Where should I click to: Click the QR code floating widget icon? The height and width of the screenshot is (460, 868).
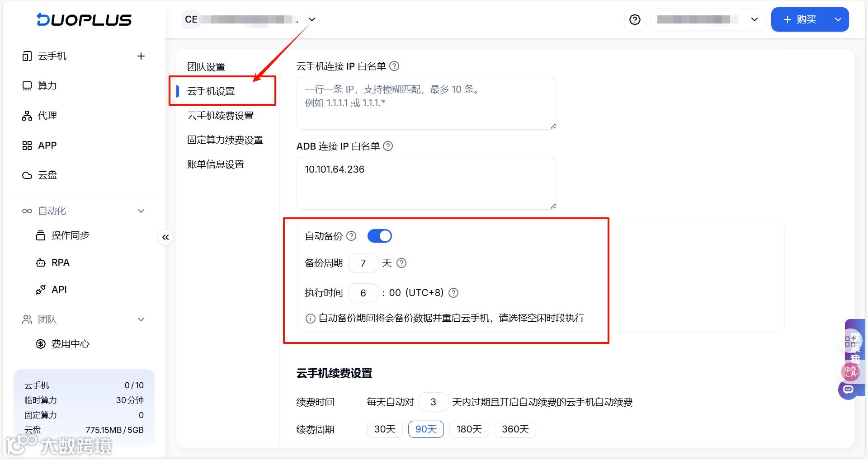(850, 341)
